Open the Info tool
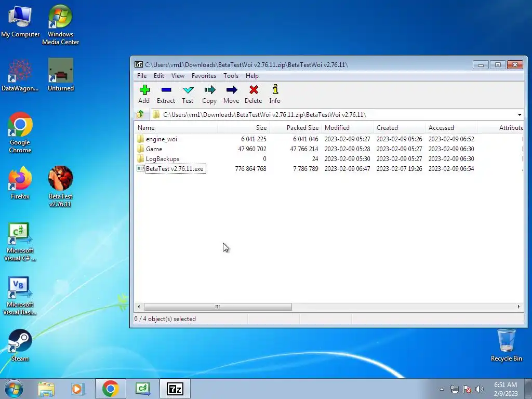 (x=275, y=94)
